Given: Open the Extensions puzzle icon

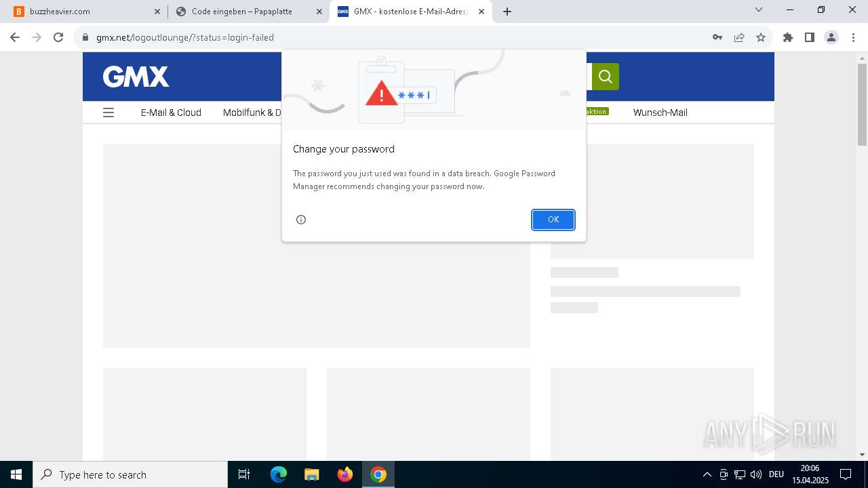Looking at the screenshot, I should [788, 37].
